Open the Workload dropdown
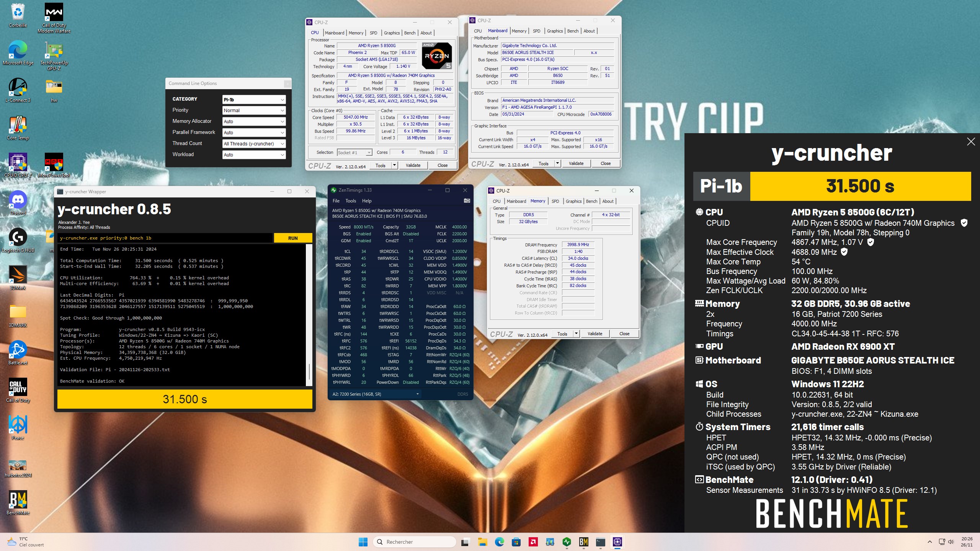980x551 pixels. [254, 155]
